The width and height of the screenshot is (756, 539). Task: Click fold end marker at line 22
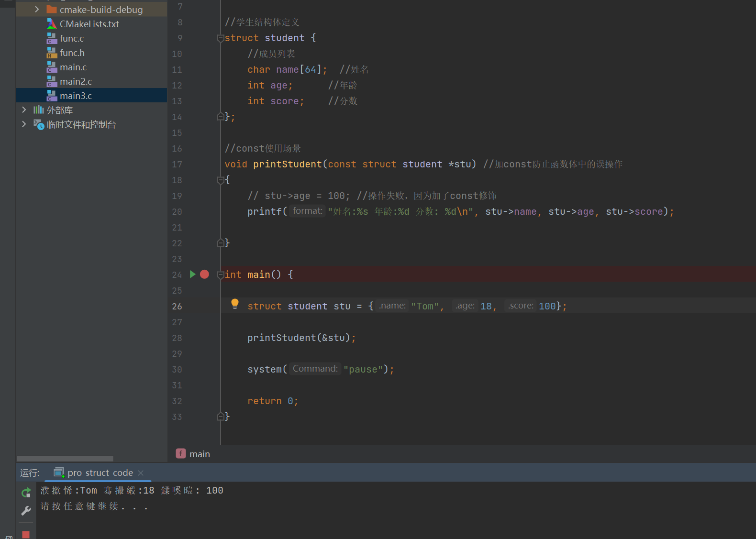point(221,243)
